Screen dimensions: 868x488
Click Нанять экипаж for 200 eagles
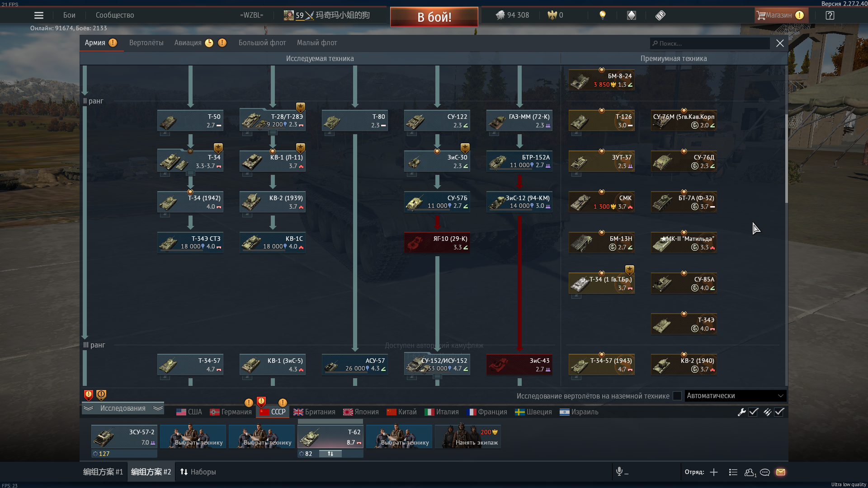[x=468, y=436]
